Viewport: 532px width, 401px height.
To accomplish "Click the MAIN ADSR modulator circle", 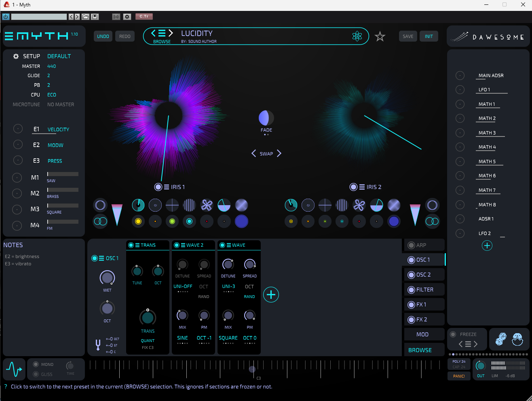I will click(x=460, y=76).
